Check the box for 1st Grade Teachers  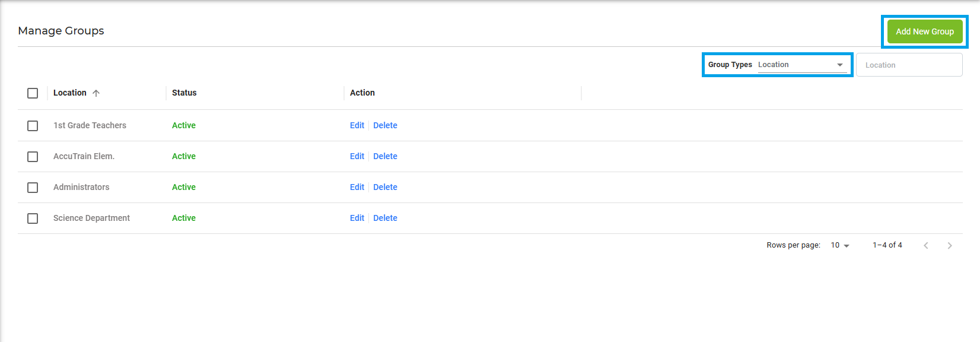(33, 126)
